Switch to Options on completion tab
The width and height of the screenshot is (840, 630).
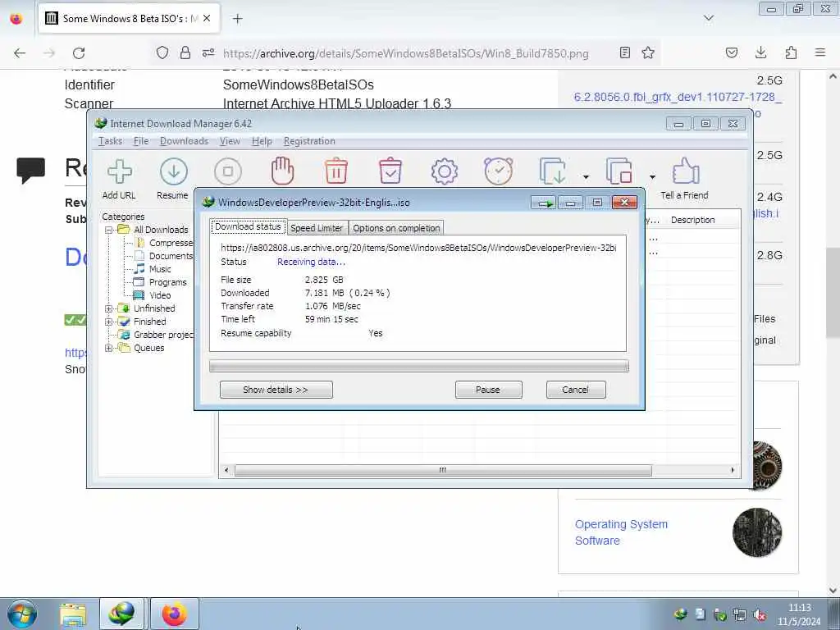pyautogui.click(x=396, y=228)
